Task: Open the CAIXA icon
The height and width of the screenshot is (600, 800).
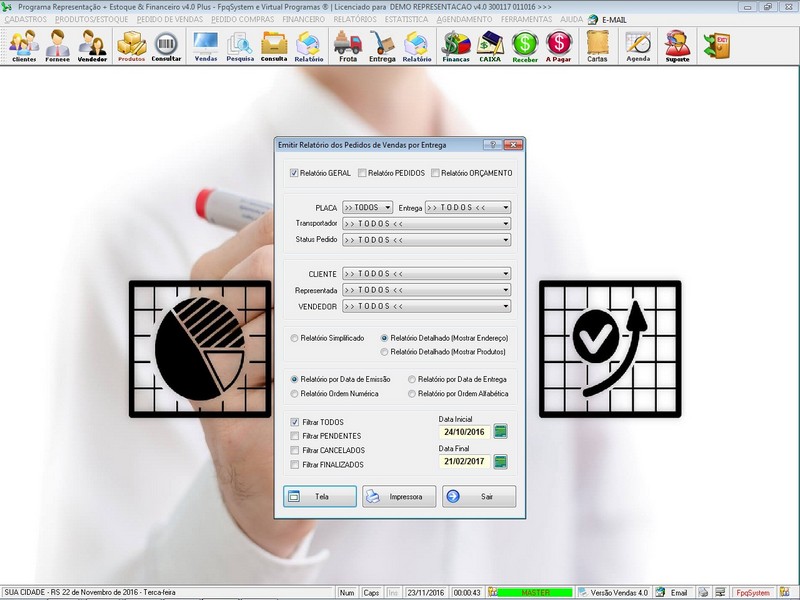Action: pyautogui.click(x=490, y=46)
